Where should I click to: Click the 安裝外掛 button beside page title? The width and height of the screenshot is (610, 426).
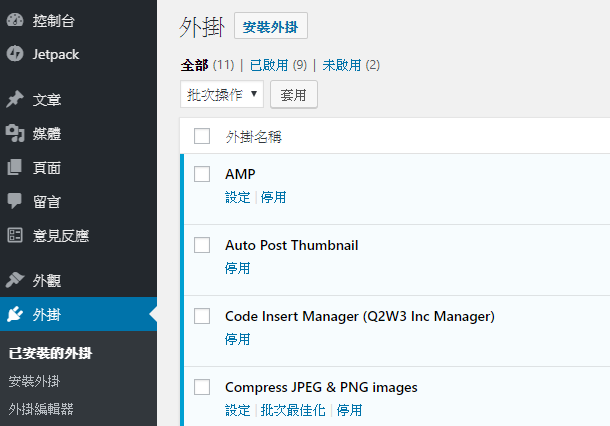pyautogui.click(x=271, y=26)
